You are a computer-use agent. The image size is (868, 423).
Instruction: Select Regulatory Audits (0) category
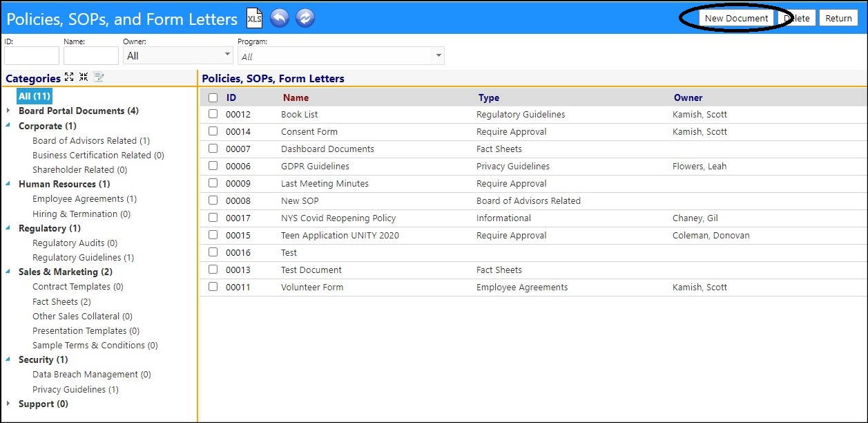(75, 243)
